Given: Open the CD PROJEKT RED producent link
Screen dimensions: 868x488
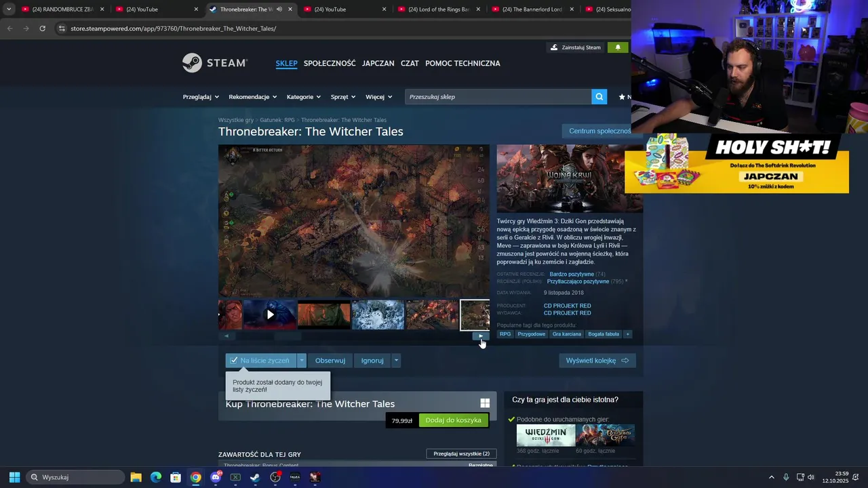Looking at the screenshot, I should pyautogui.click(x=567, y=306).
